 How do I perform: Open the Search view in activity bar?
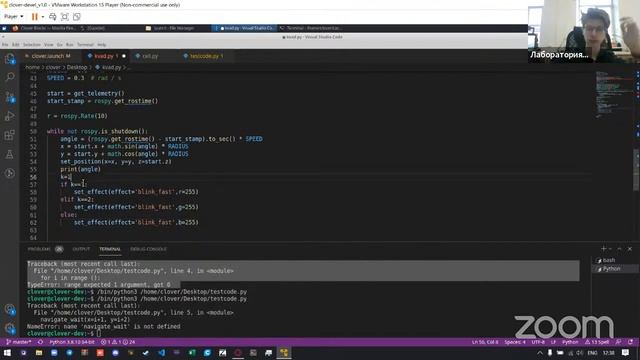pyautogui.click(x=10, y=77)
